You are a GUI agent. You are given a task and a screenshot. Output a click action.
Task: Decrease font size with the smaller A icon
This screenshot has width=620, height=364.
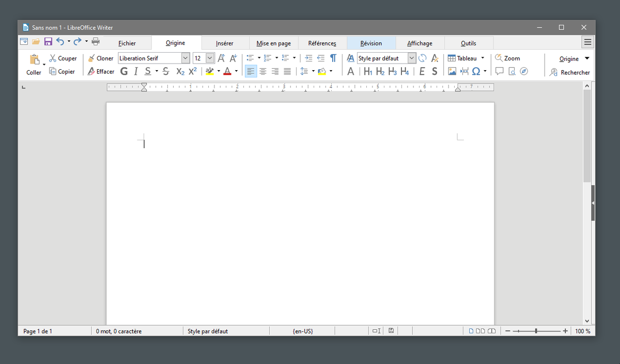233,58
